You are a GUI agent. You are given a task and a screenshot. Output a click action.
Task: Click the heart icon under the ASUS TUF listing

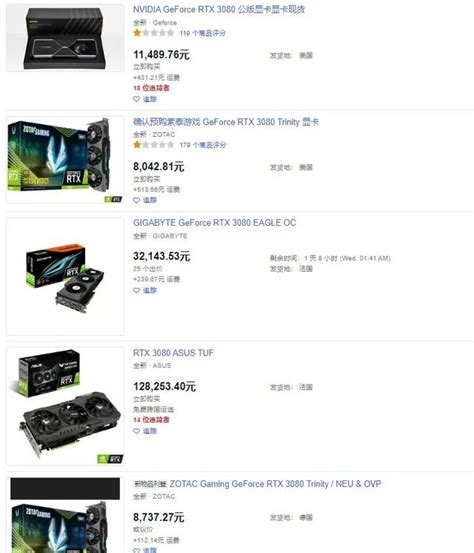[136, 431]
